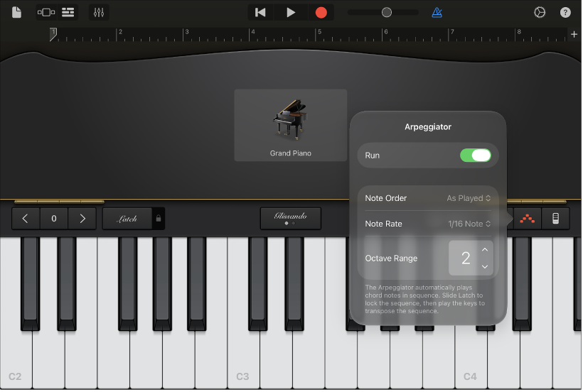The image size is (583, 392).
Task: Click bar 3 on the ruler
Action: pyautogui.click(x=187, y=32)
